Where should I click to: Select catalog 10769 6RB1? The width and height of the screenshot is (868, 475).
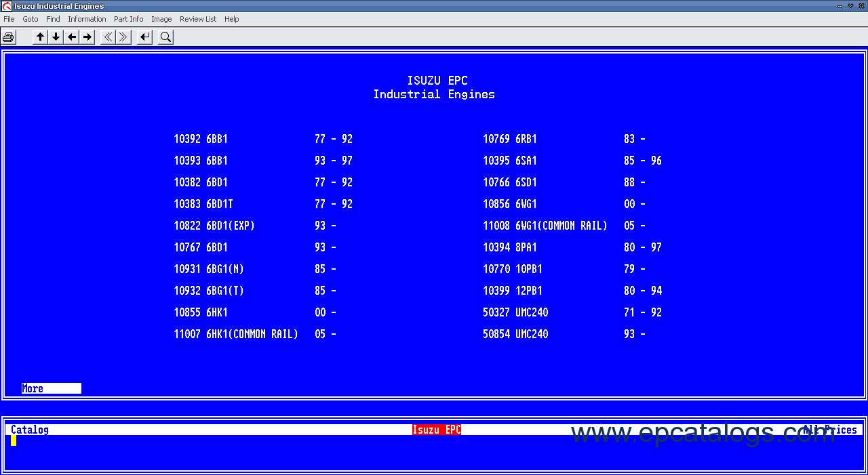[564, 139]
